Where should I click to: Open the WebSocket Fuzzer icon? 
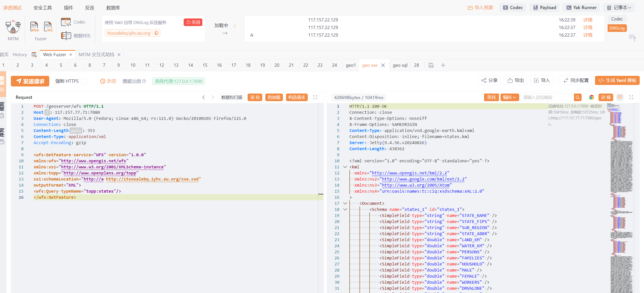(x=48, y=27)
